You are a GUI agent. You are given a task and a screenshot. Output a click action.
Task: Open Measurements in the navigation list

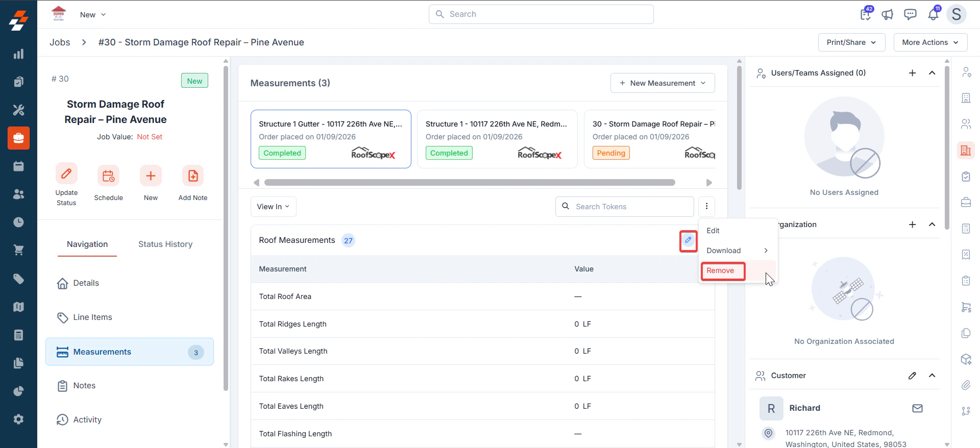coord(130,352)
